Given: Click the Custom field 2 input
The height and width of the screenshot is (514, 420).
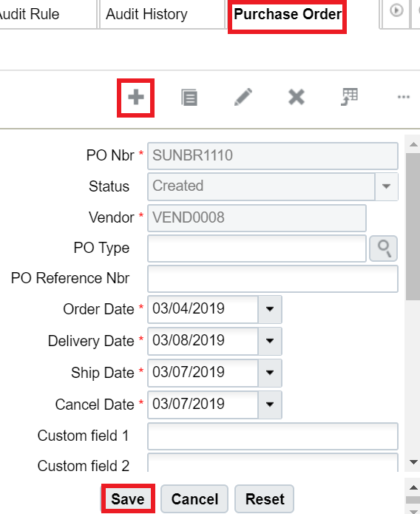Looking at the screenshot, I should pos(273,463).
